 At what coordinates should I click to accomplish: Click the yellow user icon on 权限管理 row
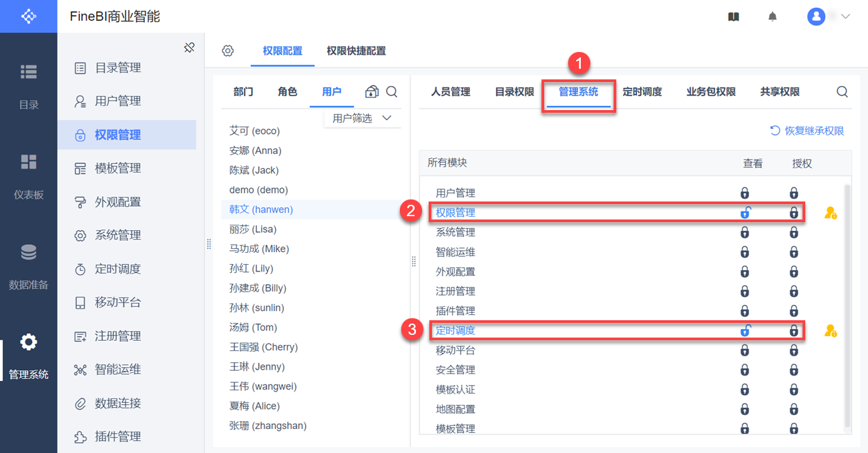point(831,213)
